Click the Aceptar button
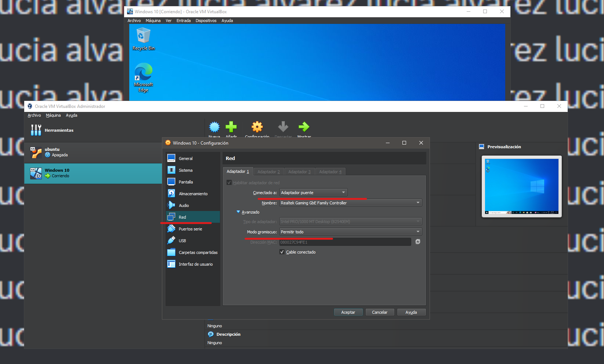Screen dimensions: 604x364 [348, 312]
